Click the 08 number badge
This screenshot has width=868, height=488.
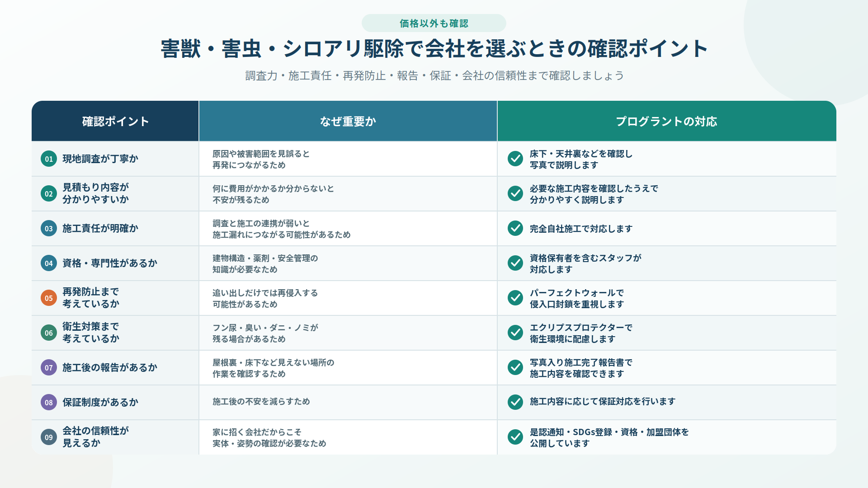pos(49,403)
